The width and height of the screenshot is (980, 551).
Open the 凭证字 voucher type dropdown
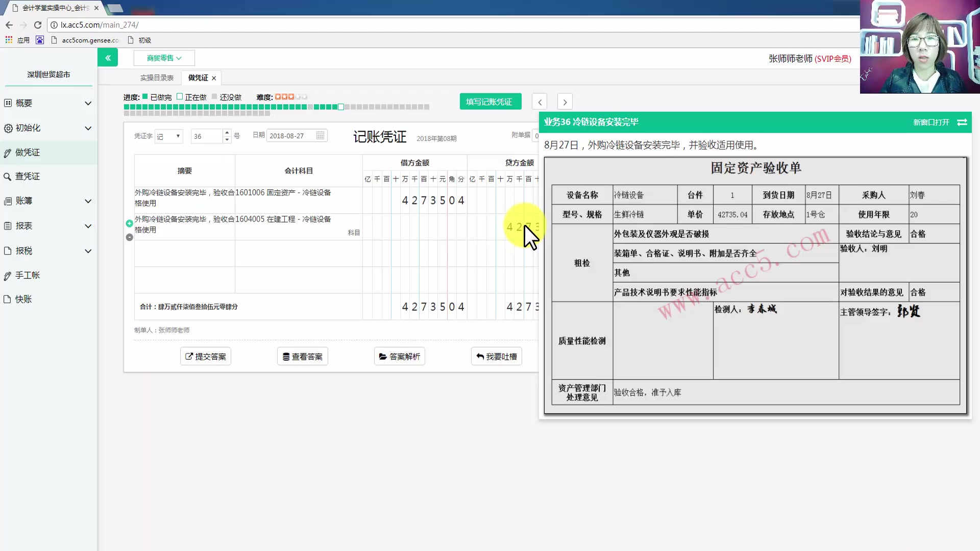click(168, 136)
